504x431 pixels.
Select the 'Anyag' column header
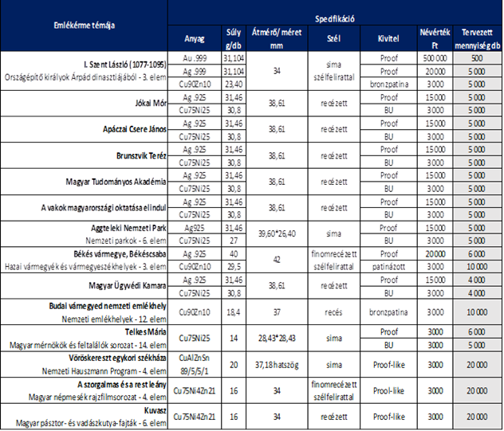point(195,38)
